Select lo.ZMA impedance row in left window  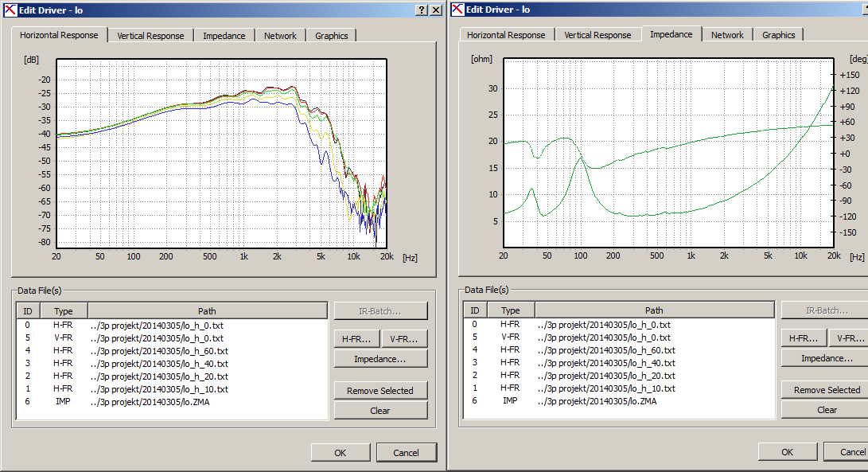click(172, 402)
